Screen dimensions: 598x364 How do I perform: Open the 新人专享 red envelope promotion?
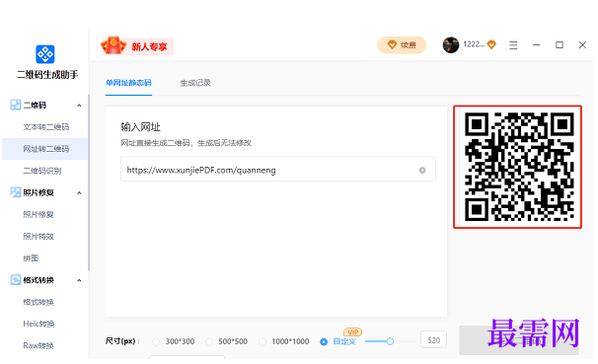coord(137,46)
